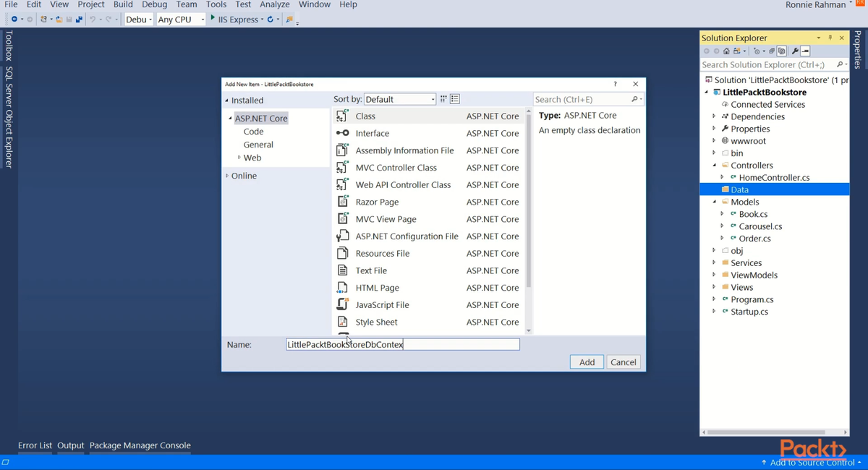Open the Project menu
Viewport: 868px width, 470px height.
click(91, 4)
